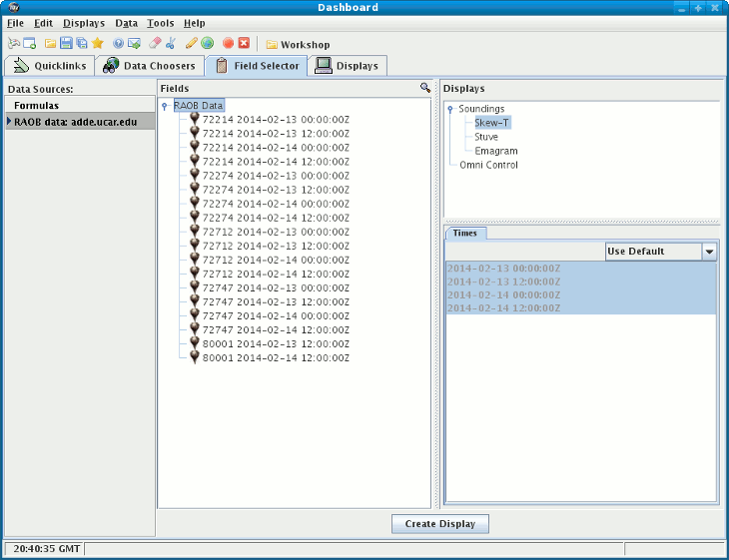Switch to the Quicklinks tab
Image resolution: width=729 pixels, height=560 pixels.
coord(52,66)
